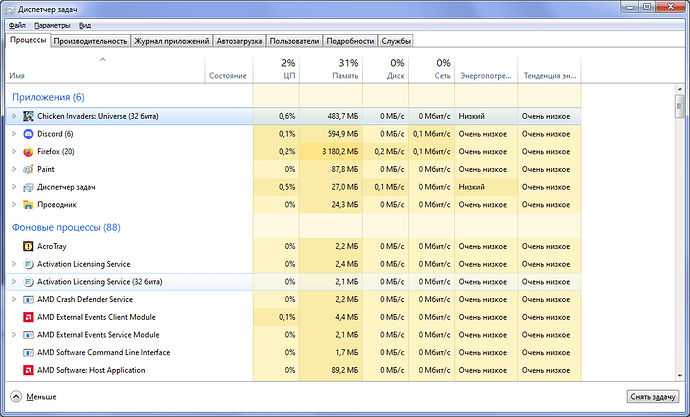
Task: Click the AcroTray process icon
Action: (x=28, y=246)
